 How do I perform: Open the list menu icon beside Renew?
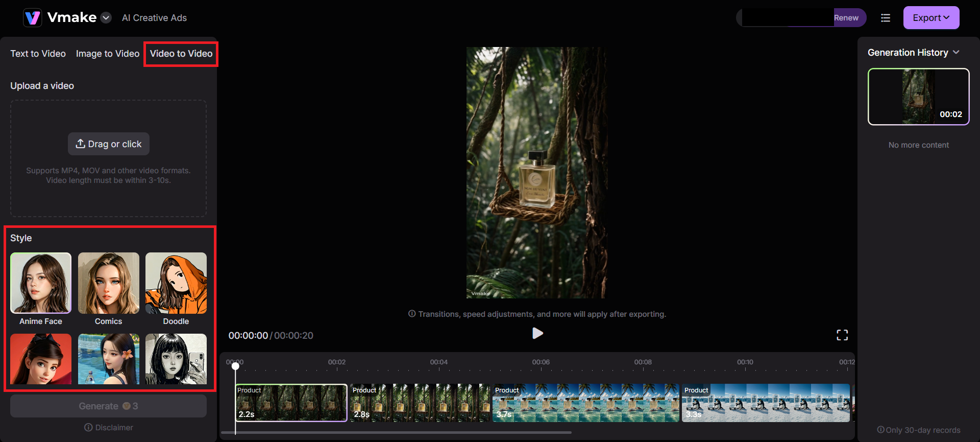tap(886, 18)
